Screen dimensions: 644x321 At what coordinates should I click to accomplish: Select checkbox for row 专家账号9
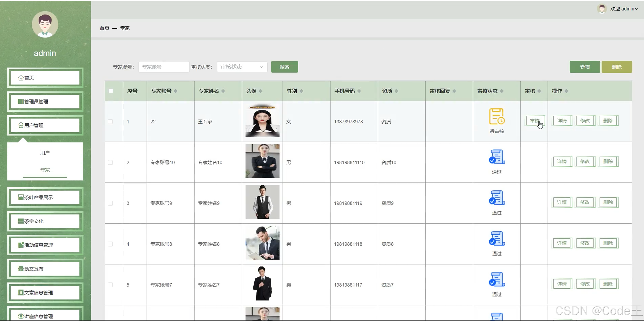(x=110, y=203)
